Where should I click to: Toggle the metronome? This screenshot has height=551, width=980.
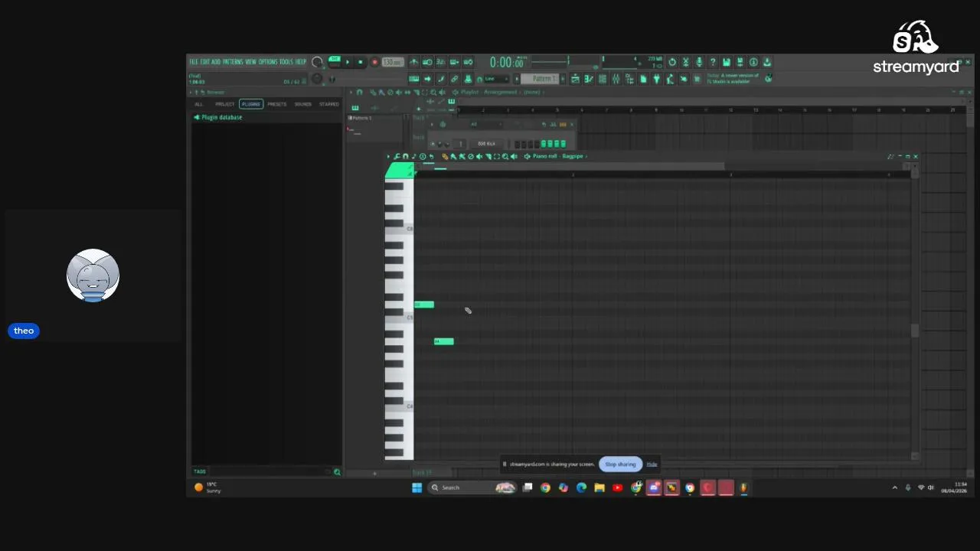click(x=414, y=62)
